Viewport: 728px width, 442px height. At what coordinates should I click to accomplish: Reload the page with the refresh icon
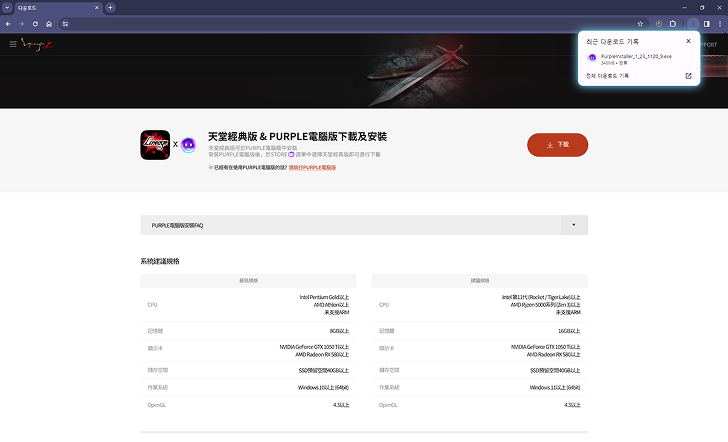point(35,23)
